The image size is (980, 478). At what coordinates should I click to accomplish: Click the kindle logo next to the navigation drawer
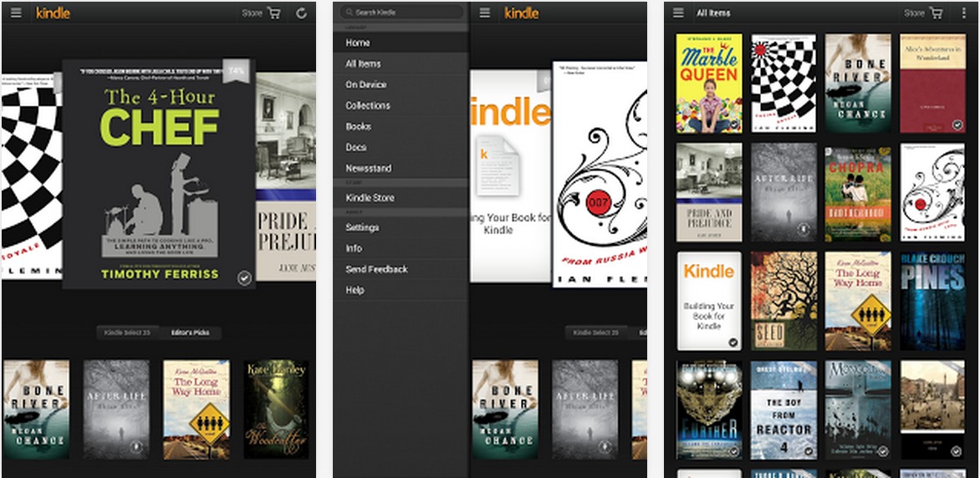[521, 13]
